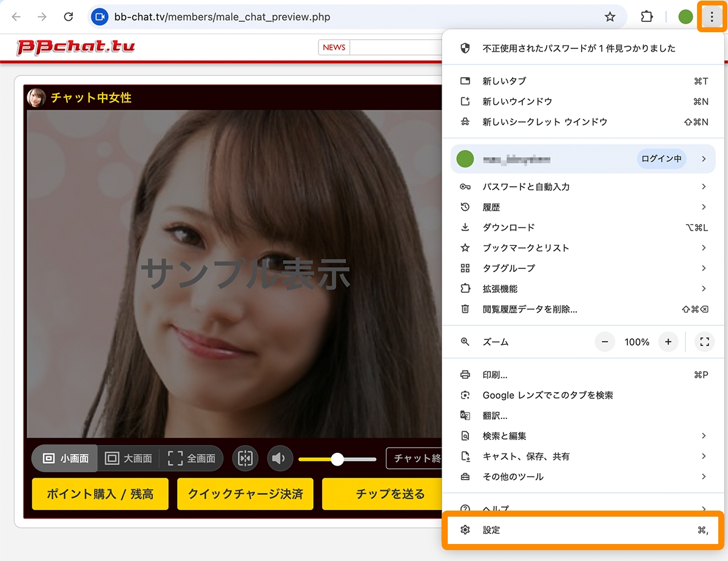Click the ポイント購入 / 残高 button
This screenshot has width=728, height=561.
coord(100,494)
